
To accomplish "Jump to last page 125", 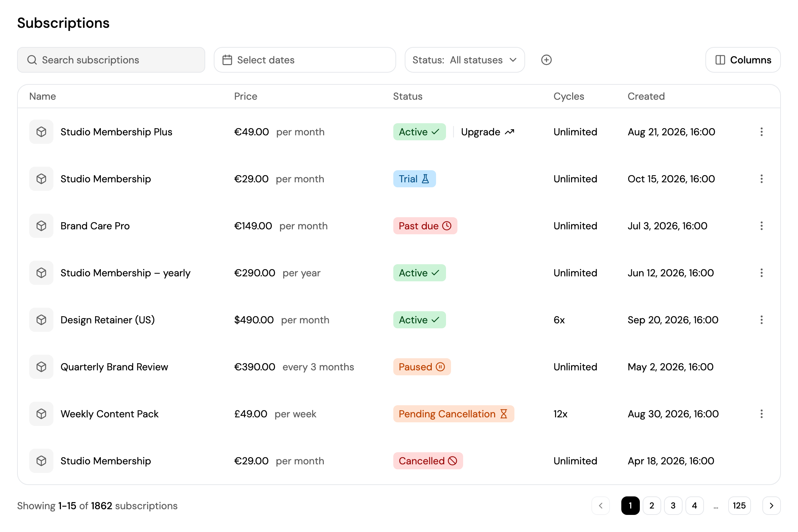I will (x=739, y=506).
